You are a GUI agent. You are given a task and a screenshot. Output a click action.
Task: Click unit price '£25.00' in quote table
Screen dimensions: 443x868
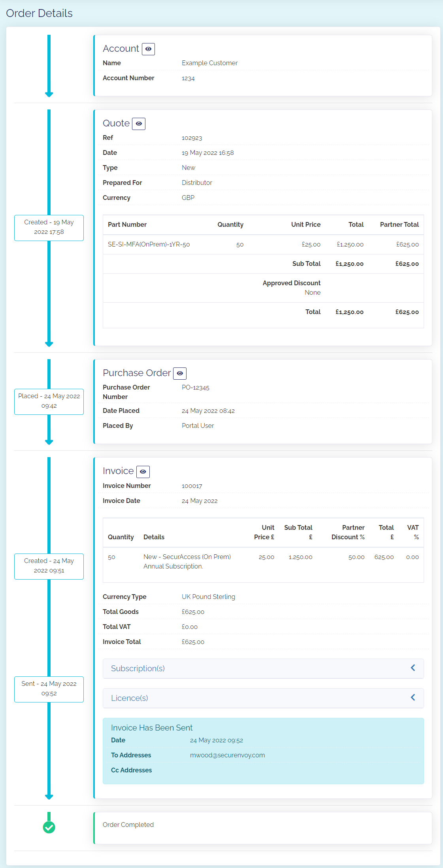[x=311, y=245]
